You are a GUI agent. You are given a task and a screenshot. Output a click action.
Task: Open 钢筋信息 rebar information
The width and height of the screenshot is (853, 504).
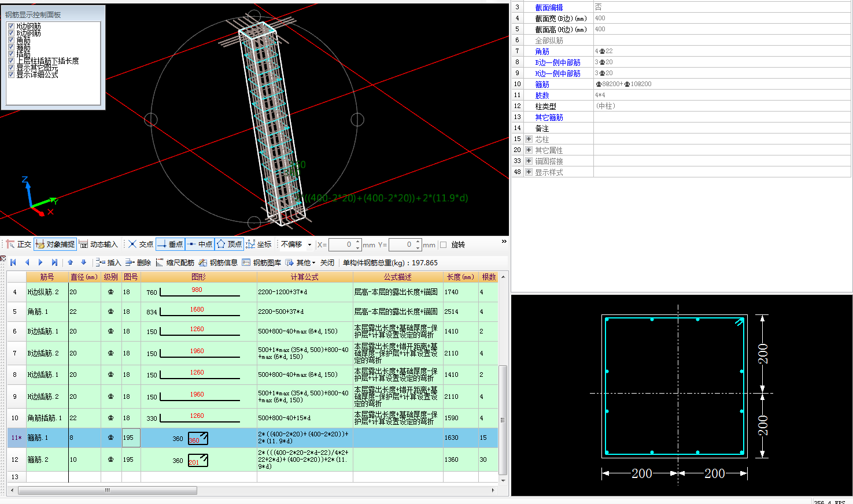click(x=219, y=262)
